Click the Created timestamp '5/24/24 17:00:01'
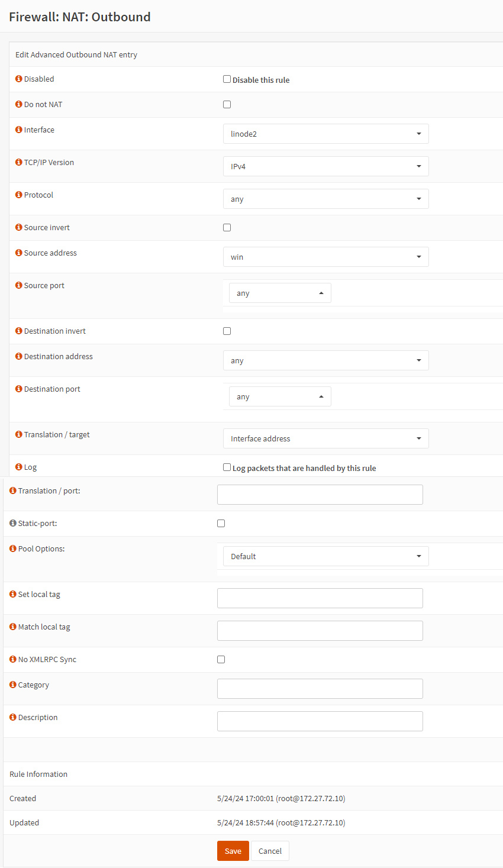This screenshot has height=868, width=503. [x=246, y=798]
